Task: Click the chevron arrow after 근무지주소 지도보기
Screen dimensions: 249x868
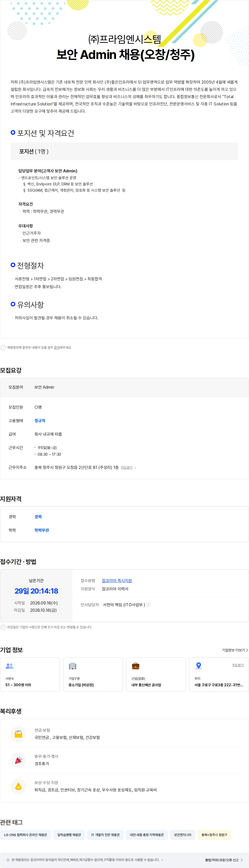Action: pos(135,467)
